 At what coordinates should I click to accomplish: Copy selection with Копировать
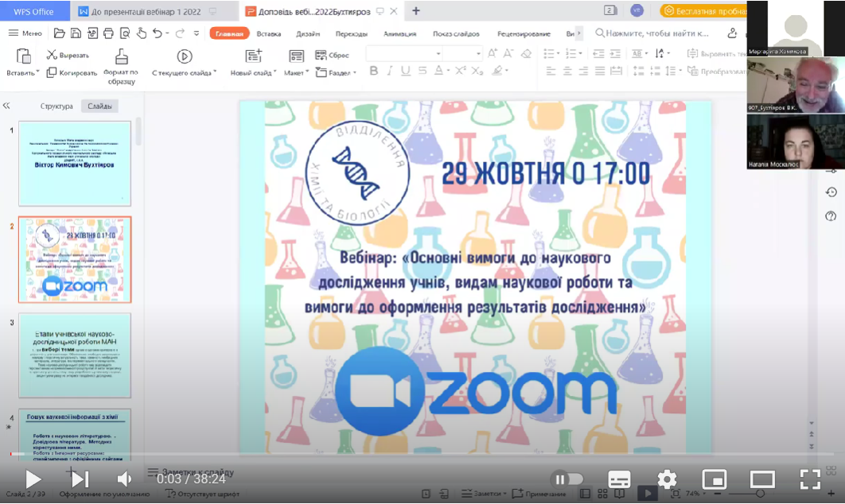click(72, 72)
